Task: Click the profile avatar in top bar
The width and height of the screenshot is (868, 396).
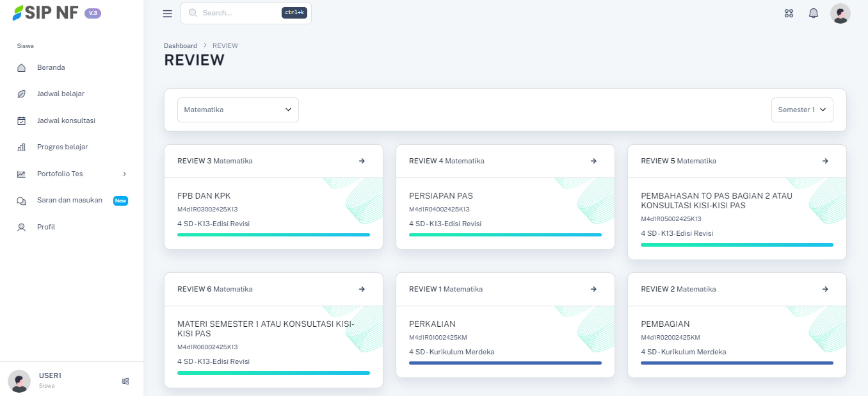Action: click(x=840, y=13)
